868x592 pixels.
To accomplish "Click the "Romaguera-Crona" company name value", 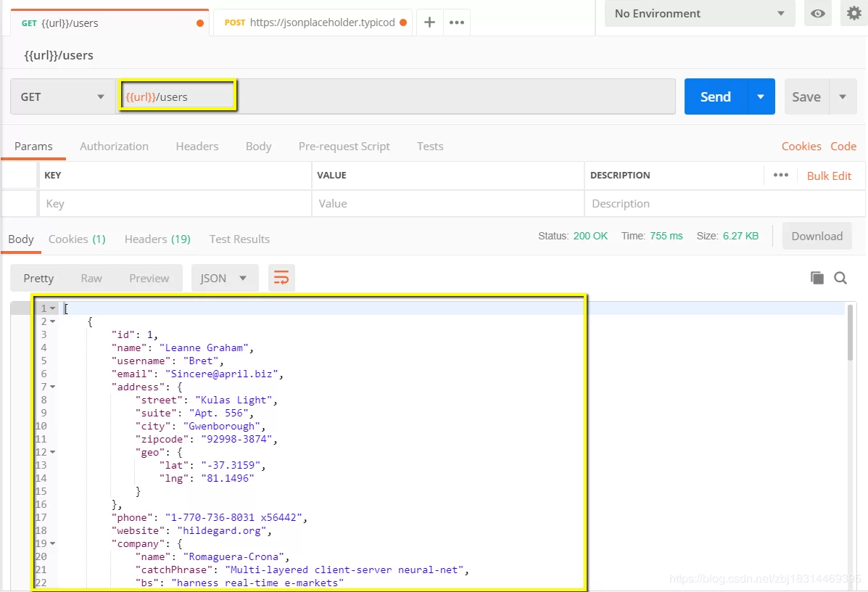I will (233, 556).
